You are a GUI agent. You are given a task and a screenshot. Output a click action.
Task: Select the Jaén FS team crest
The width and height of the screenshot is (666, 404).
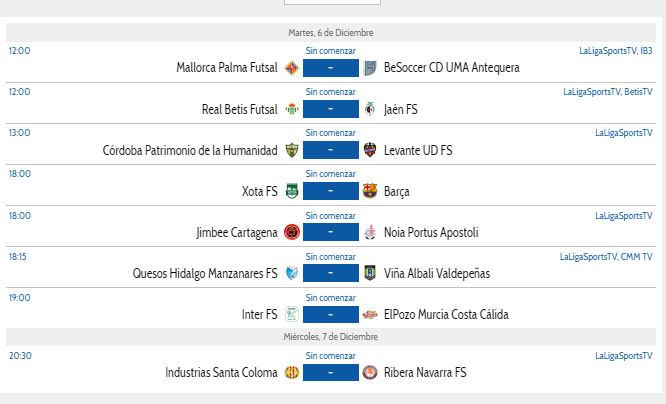click(370, 109)
